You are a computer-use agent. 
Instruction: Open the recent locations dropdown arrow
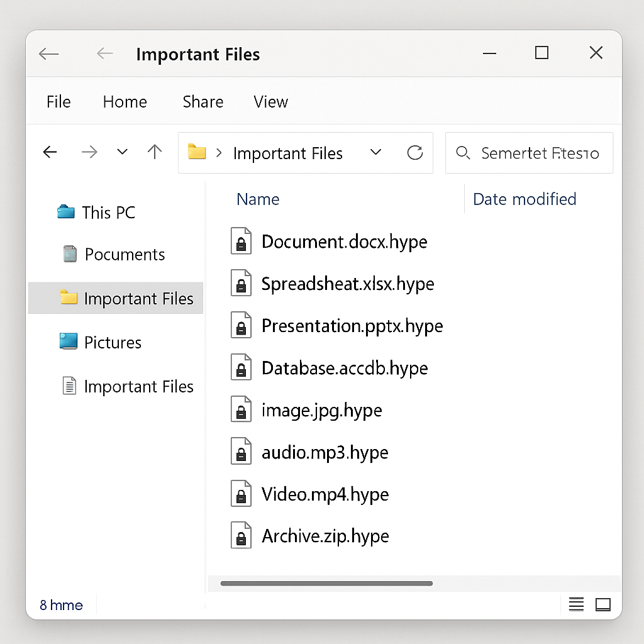(123, 152)
